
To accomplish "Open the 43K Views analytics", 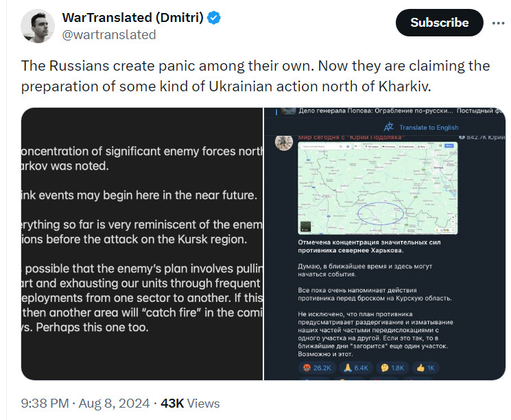I will [x=190, y=403].
